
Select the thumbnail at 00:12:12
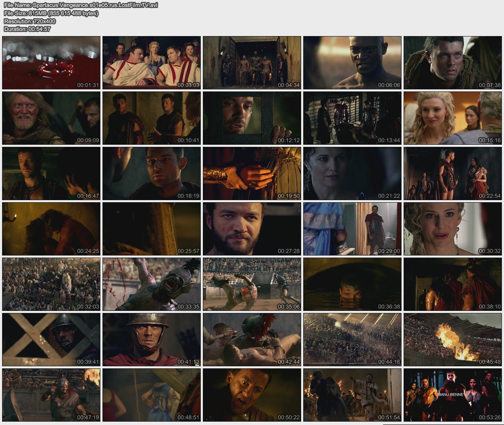[252, 118]
